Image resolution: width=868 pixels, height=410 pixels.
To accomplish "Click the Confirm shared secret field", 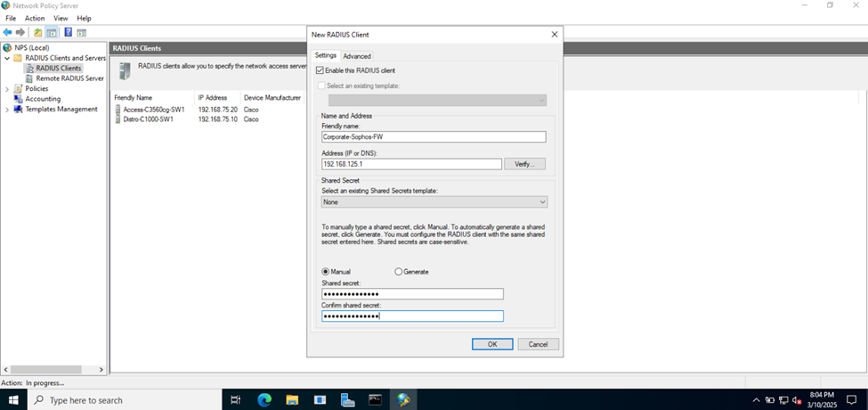I will (412, 316).
